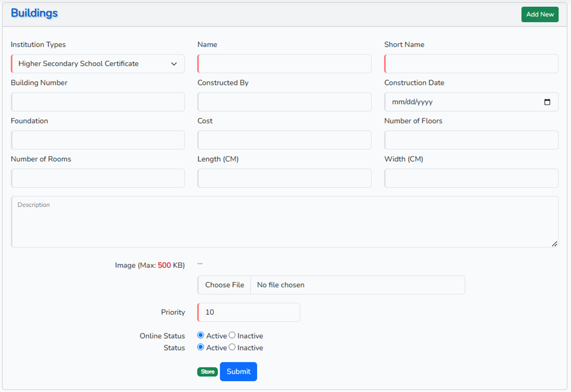
Task: Set Status to Active
Action: pos(201,348)
